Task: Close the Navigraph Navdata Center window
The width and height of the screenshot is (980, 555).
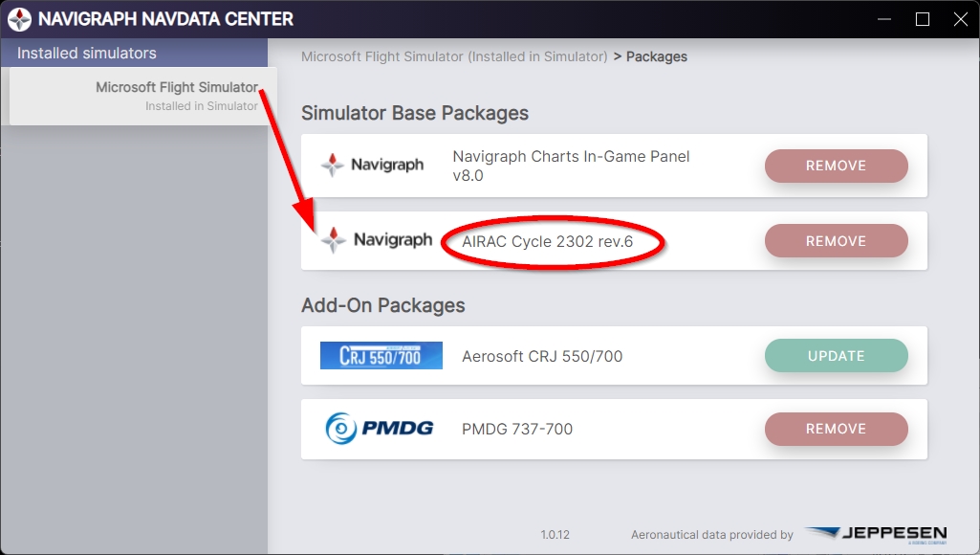Action: pyautogui.click(x=961, y=19)
